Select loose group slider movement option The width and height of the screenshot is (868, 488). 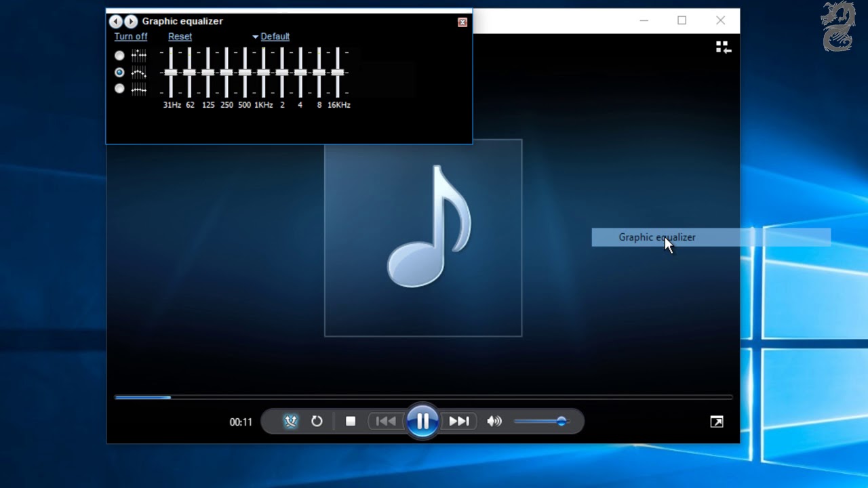[119, 72]
